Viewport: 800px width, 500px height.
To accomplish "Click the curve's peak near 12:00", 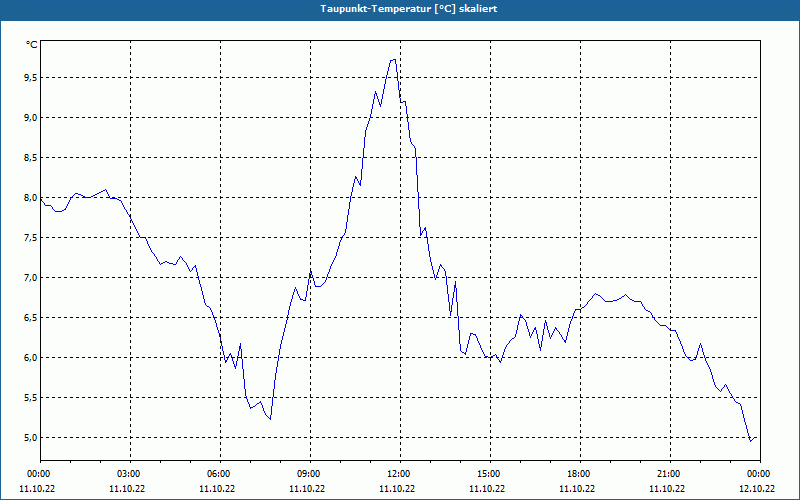I will pos(393,60).
